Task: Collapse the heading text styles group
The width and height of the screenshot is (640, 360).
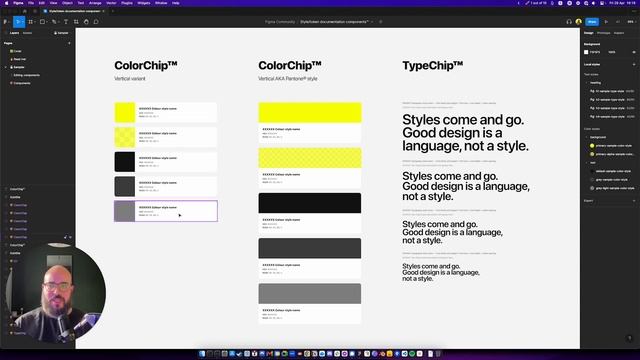Action: pyautogui.click(x=587, y=83)
